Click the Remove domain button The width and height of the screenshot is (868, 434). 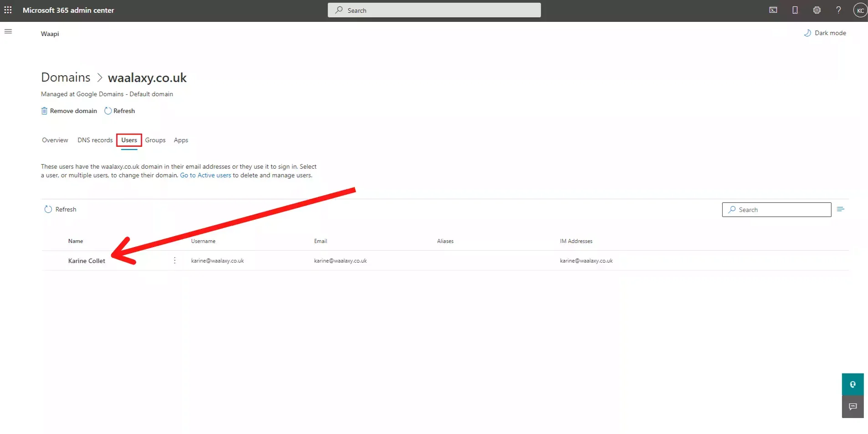(x=69, y=111)
